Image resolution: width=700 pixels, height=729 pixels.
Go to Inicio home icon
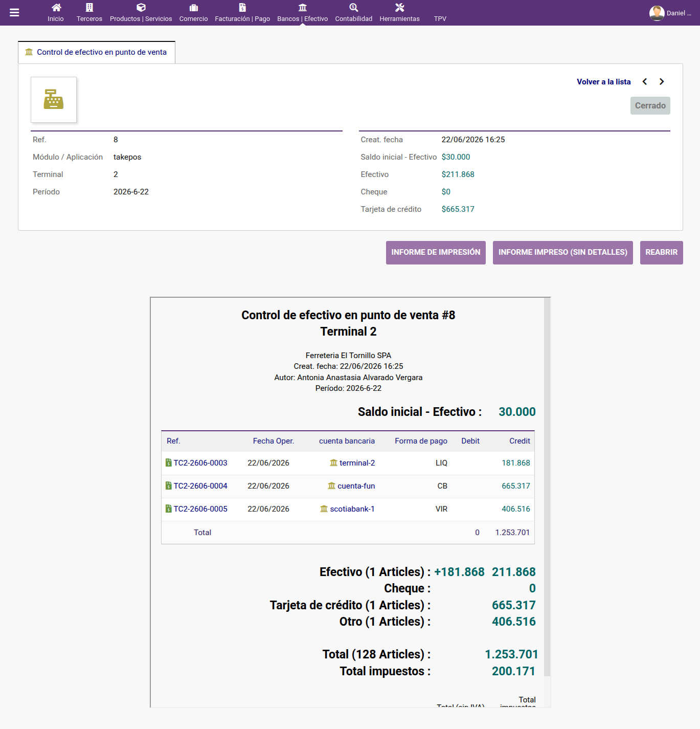(56, 7)
